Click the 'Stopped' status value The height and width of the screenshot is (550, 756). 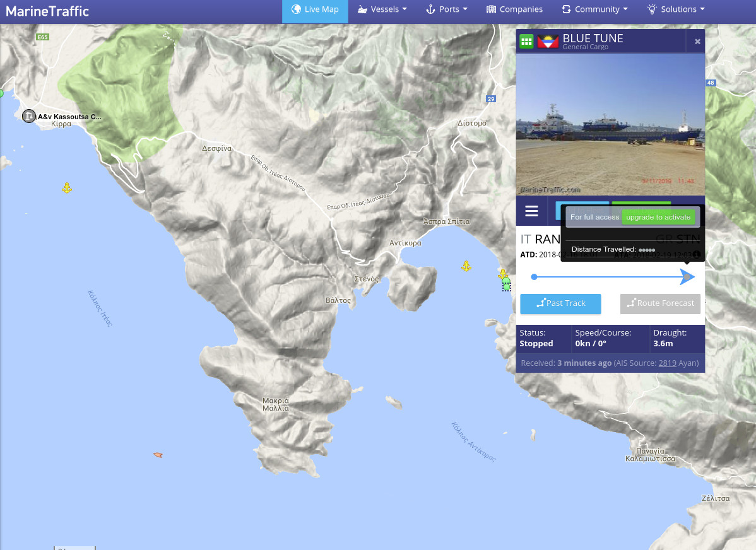(536, 343)
